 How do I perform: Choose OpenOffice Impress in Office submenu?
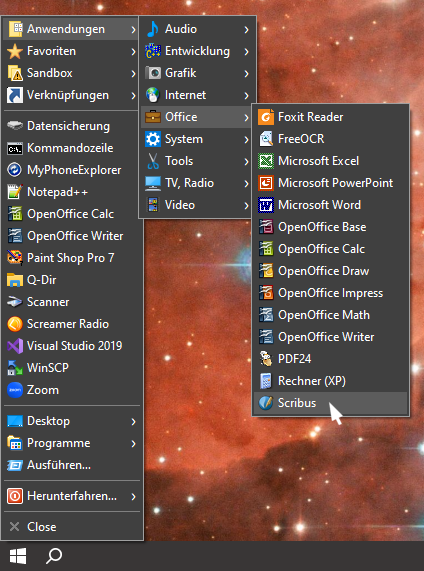(x=331, y=293)
